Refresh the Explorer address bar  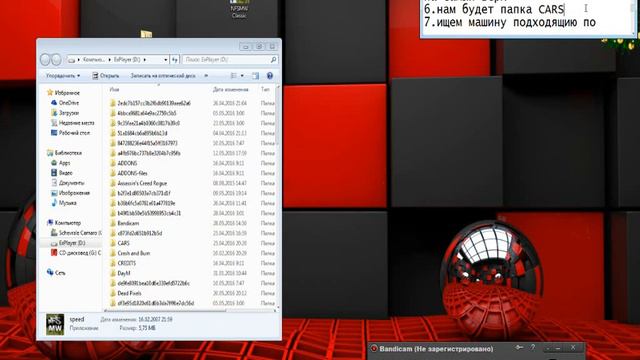(x=175, y=60)
